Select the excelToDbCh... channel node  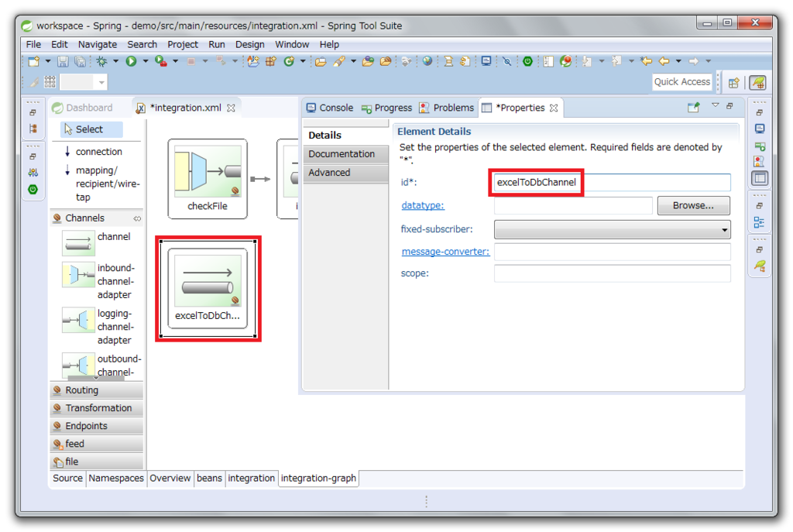208,288
